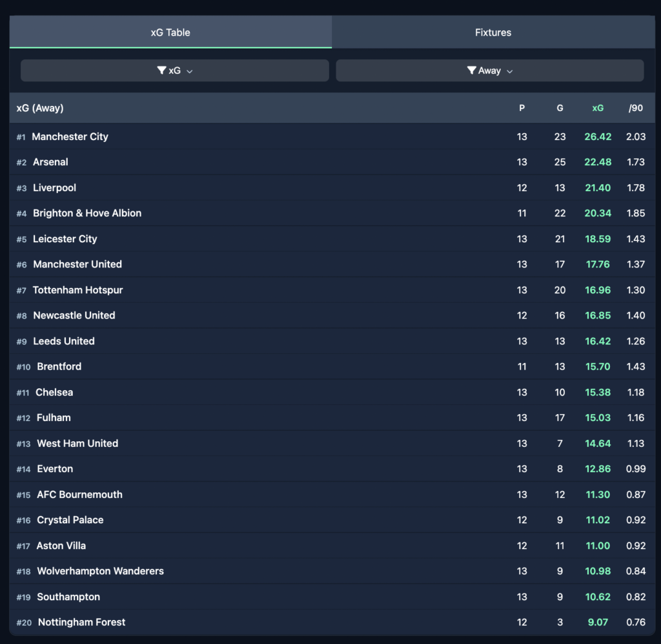This screenshot has width=661, height=644.
Task: Click on Crystal Palace team name
Action: pos(70,520)
